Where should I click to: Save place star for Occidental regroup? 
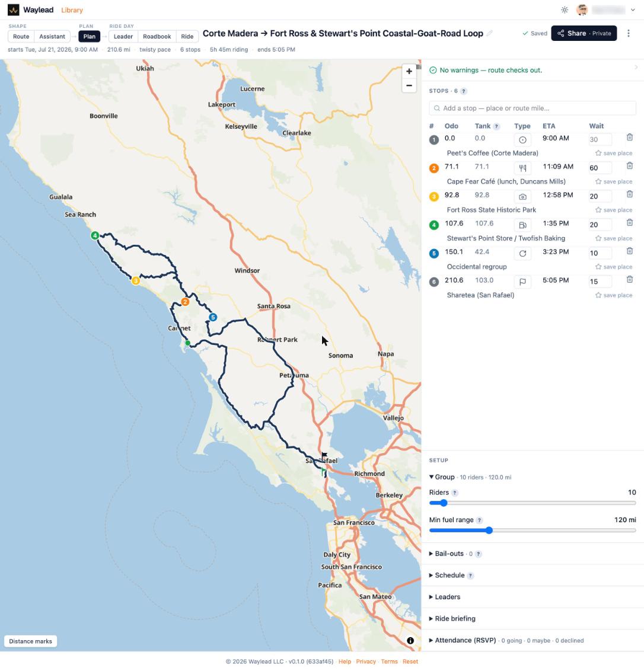614,267
